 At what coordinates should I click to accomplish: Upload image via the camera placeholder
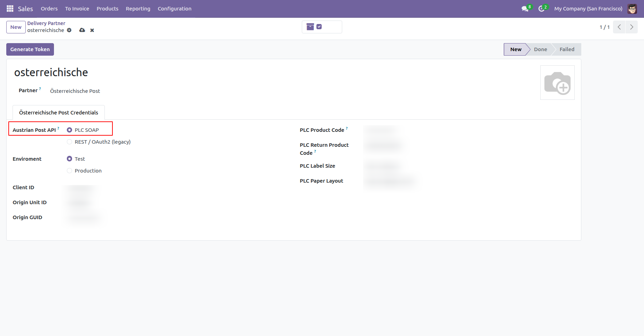(x=557, y=83)
